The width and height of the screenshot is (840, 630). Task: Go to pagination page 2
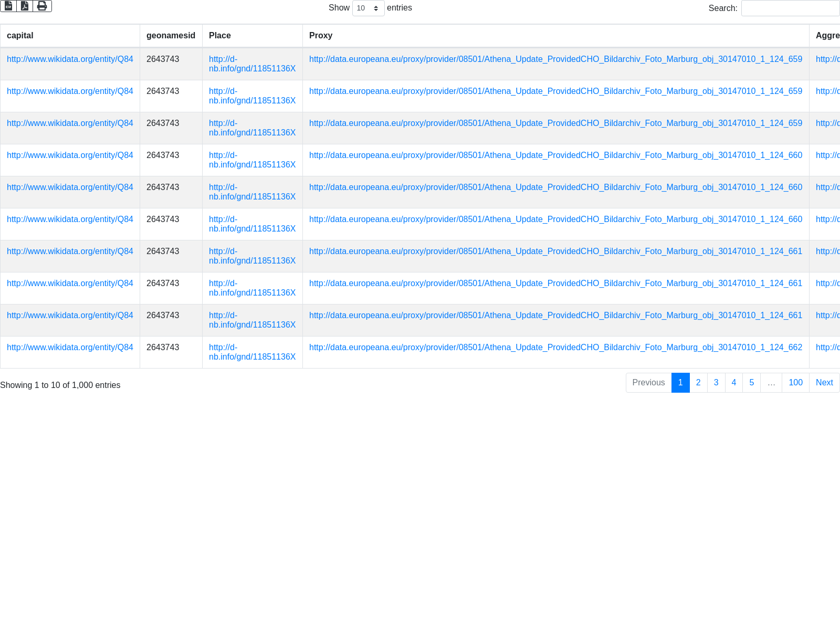click(698, 383)
